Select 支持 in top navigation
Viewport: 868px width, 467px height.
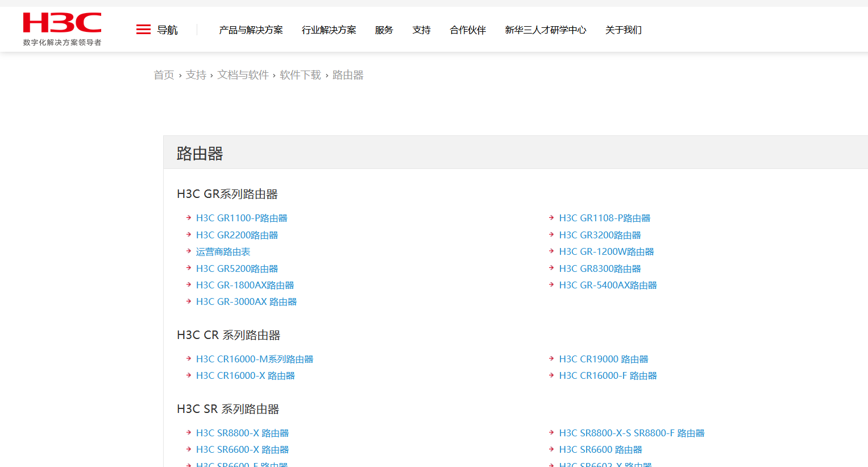click(421, 30)
